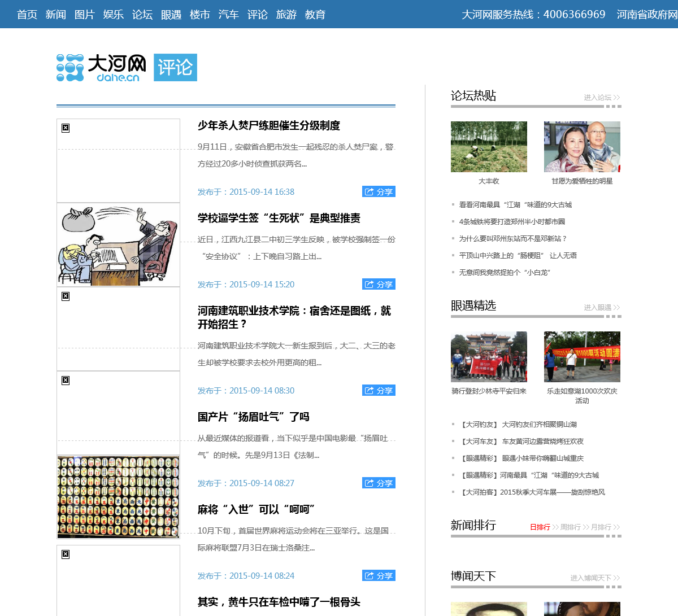This screenshot has width=678, height=616.
Task: Click hotline text 大河网服务热线：4006366969
Action: (x=533, y=15)
